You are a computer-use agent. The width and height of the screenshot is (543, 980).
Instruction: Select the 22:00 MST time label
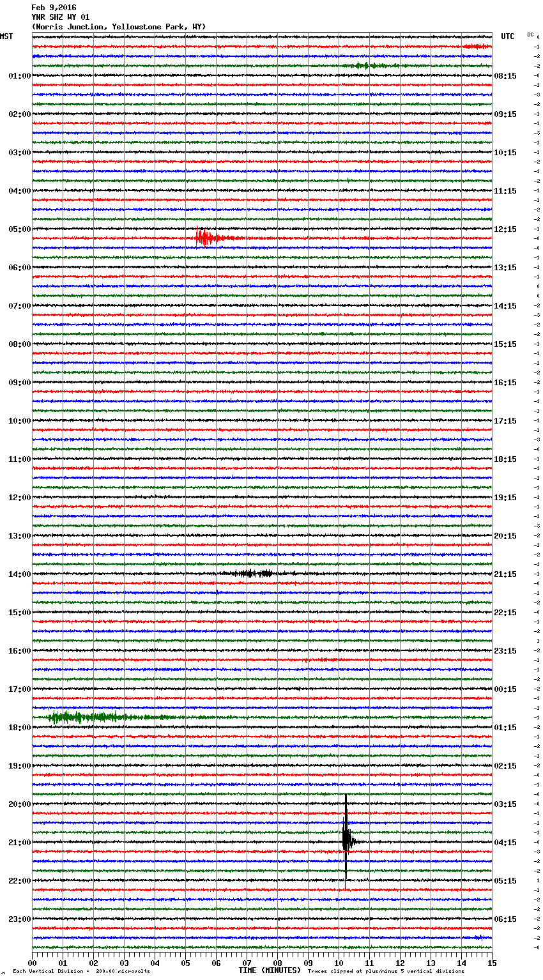pyautogui.click(x=20, y=881)
